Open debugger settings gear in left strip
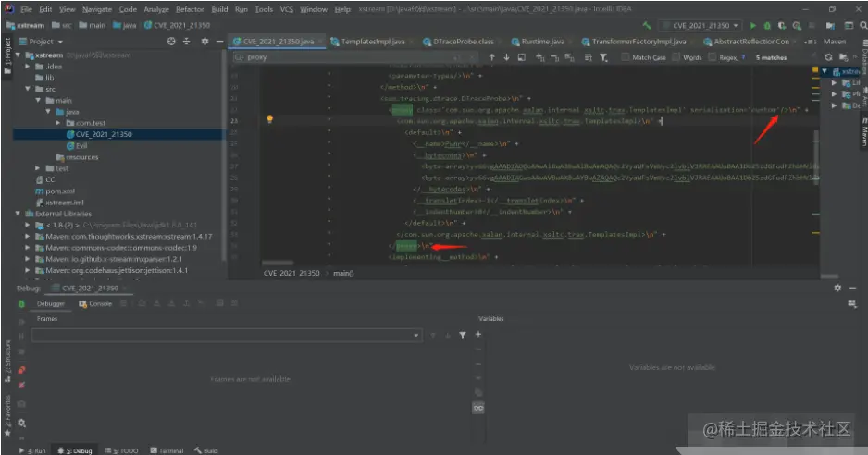The image size is (868, 455). tap(21, 423)
